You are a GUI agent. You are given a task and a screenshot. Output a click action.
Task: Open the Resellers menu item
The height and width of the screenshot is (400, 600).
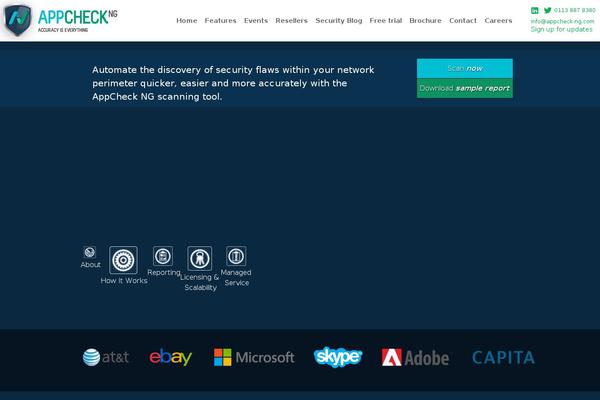(x=292, y=21)
